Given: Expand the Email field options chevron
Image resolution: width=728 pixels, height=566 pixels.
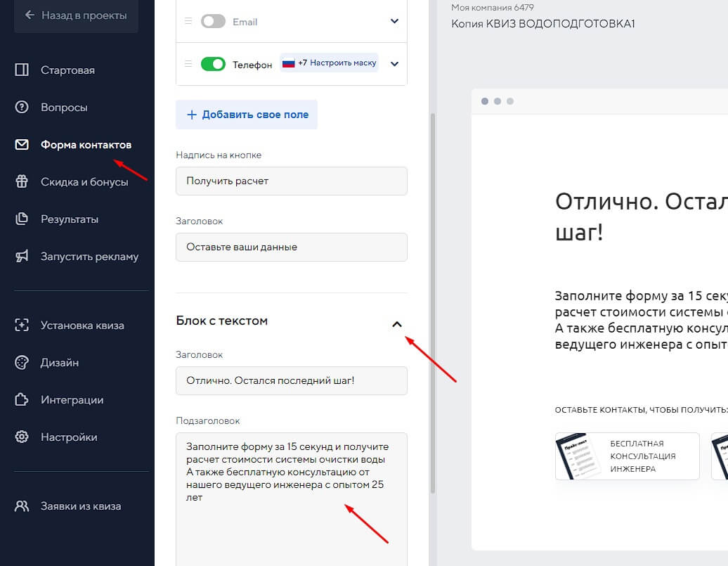Looking at the screenshot, I should (x=394, y=21).
